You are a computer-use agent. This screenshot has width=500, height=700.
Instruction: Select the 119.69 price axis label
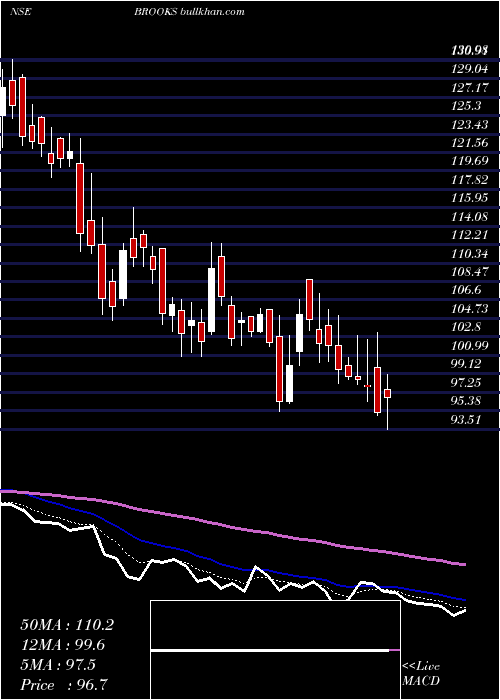(470, 161)
